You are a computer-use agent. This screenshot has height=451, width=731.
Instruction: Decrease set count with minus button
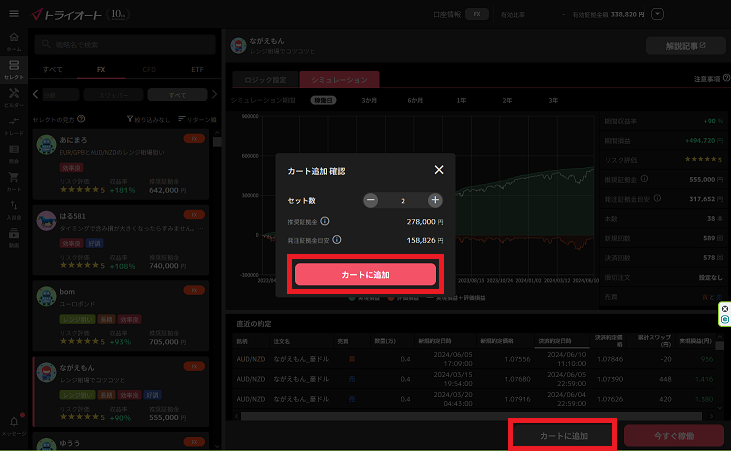[x=371, y=200]
